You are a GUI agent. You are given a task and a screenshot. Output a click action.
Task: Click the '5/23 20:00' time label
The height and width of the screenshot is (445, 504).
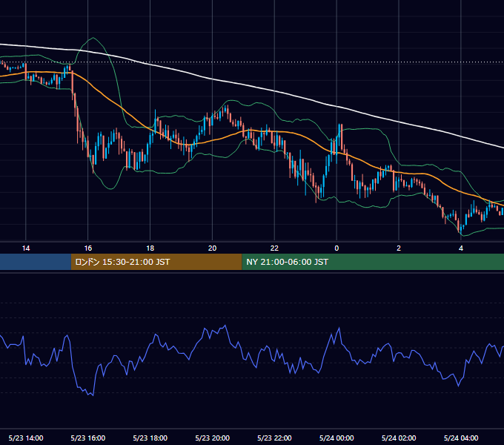tap(212, 438)
